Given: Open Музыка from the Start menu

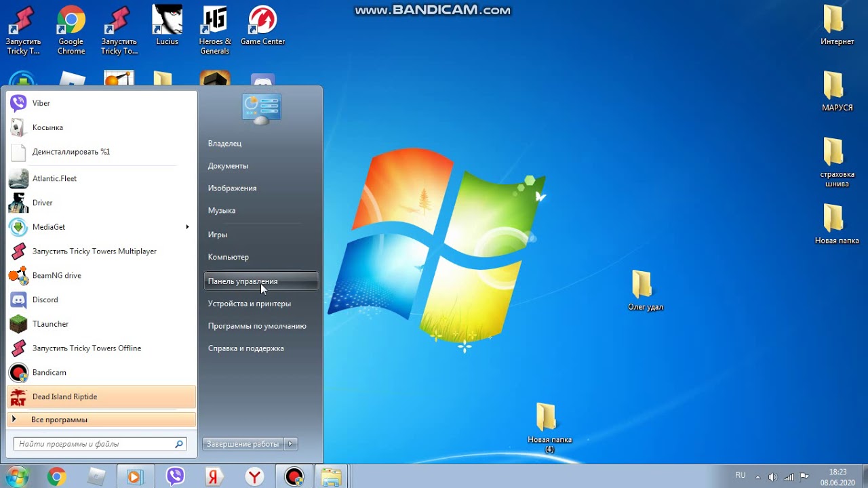Looking at the screenshot, I should pos(261,211).
